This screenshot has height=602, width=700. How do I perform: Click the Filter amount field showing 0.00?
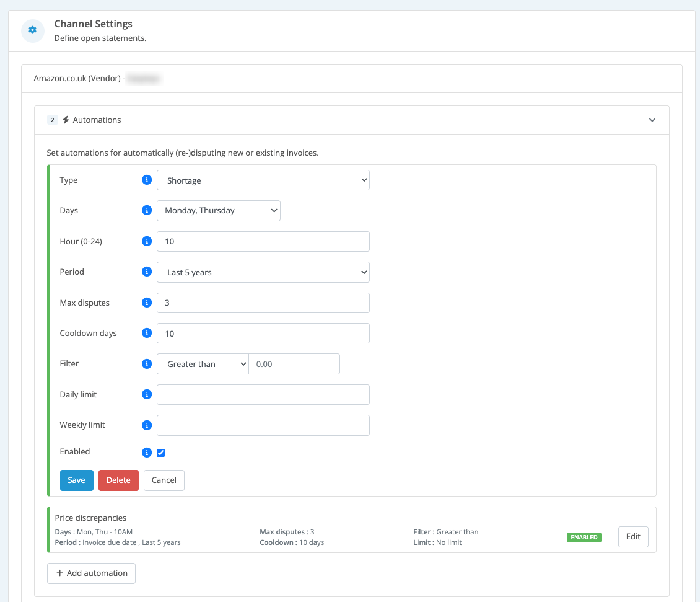pyautogui.click(x=294, y=364)
